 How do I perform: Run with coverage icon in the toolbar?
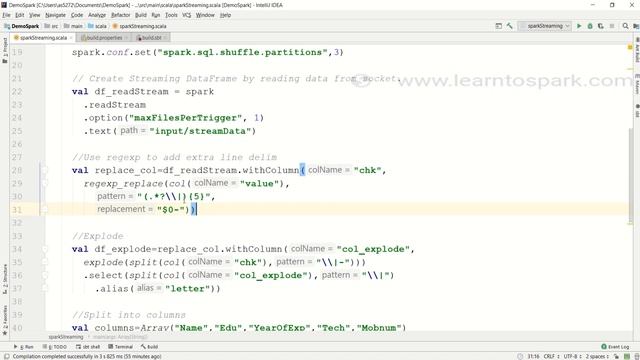[x=601, y=26]
